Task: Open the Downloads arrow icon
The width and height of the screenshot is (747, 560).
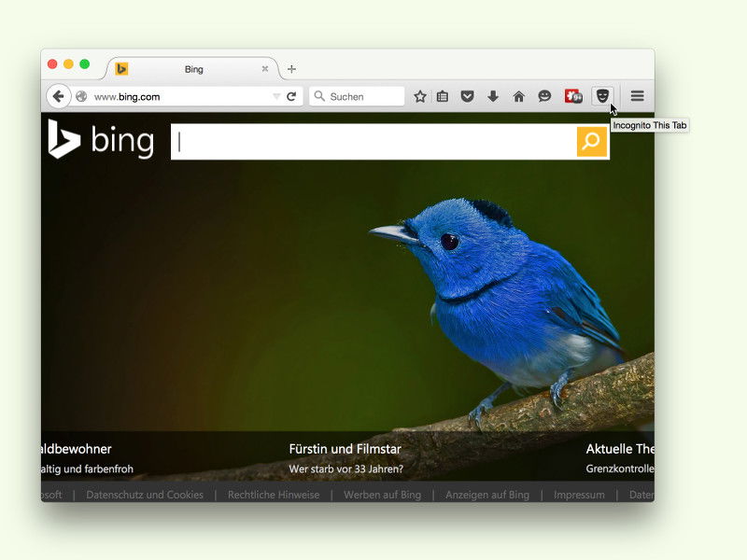Action: (493, 97)
